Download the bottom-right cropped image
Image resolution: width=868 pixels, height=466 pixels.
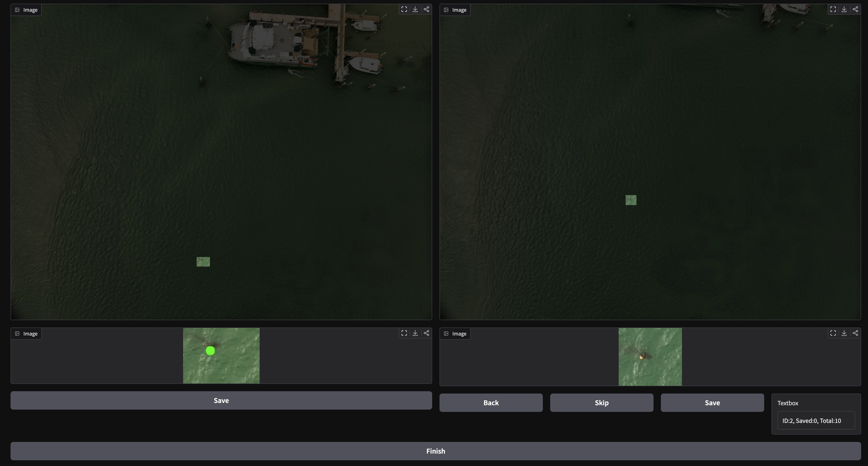[844, 333]
